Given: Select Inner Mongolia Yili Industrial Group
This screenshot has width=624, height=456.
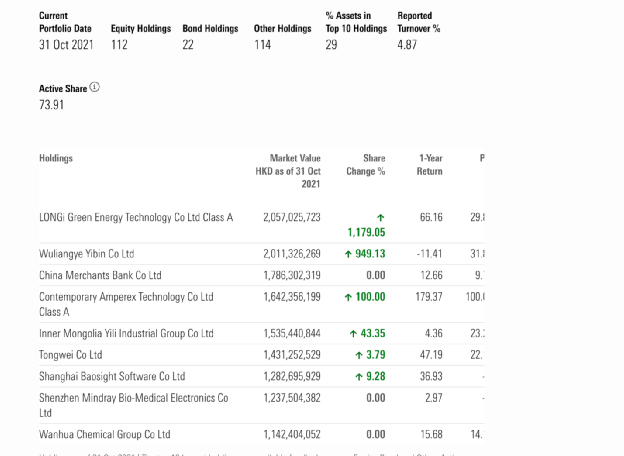Looking at the screenshot, I should [x=126, y=333].
